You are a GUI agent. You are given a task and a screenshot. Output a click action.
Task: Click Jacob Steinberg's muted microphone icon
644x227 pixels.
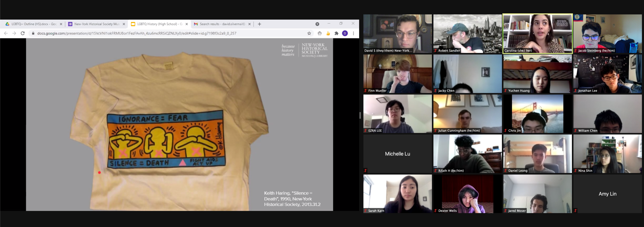pyautogui.click(x=575, y=51)
